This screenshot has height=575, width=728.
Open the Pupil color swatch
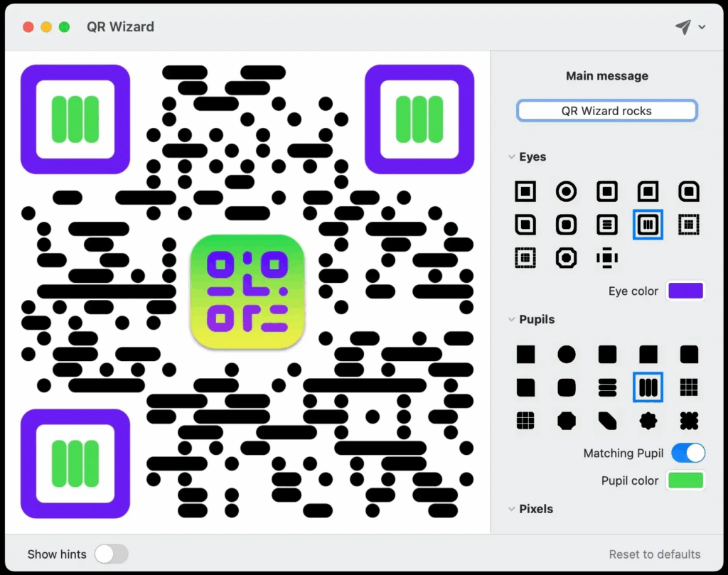pyautogui.click(x=685, y=480)
